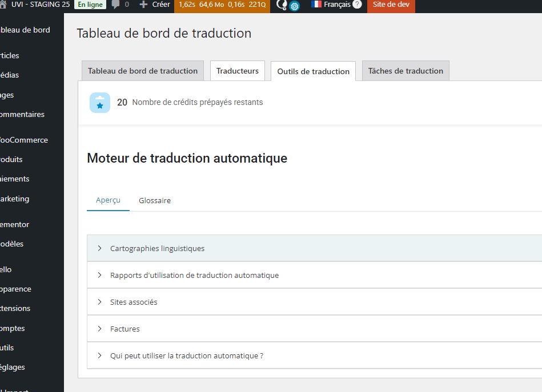The image size is (542, 392).
Task: Expand Rapports d'utilisation de traduction automatique
Action: (x=194, y=275)
